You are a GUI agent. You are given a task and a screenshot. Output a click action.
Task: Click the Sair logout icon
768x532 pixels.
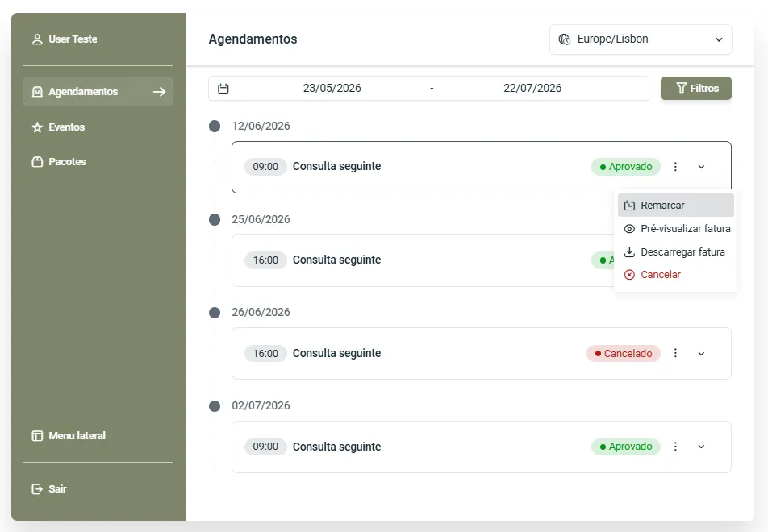tap(37, 489)
